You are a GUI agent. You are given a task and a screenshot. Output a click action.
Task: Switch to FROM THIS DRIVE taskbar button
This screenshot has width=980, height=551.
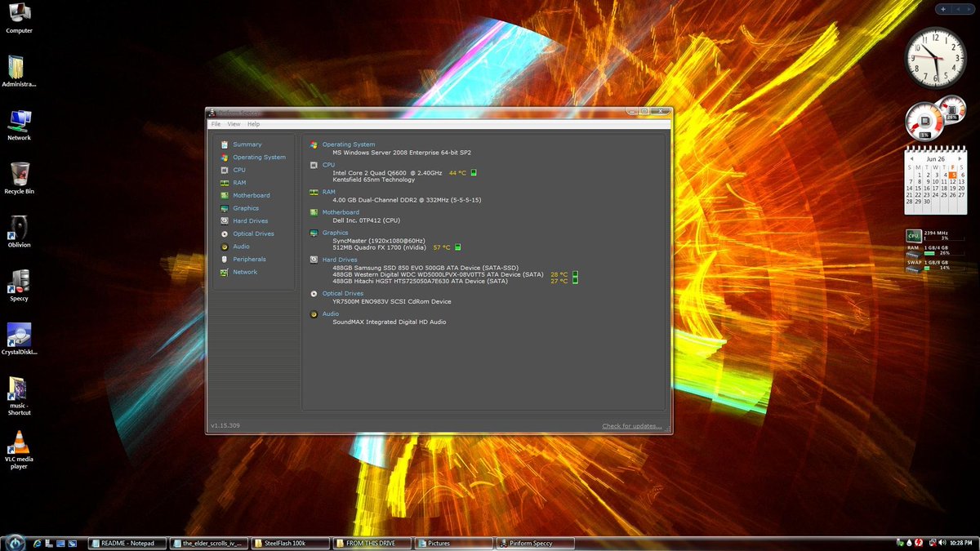(x=372, y=543)
